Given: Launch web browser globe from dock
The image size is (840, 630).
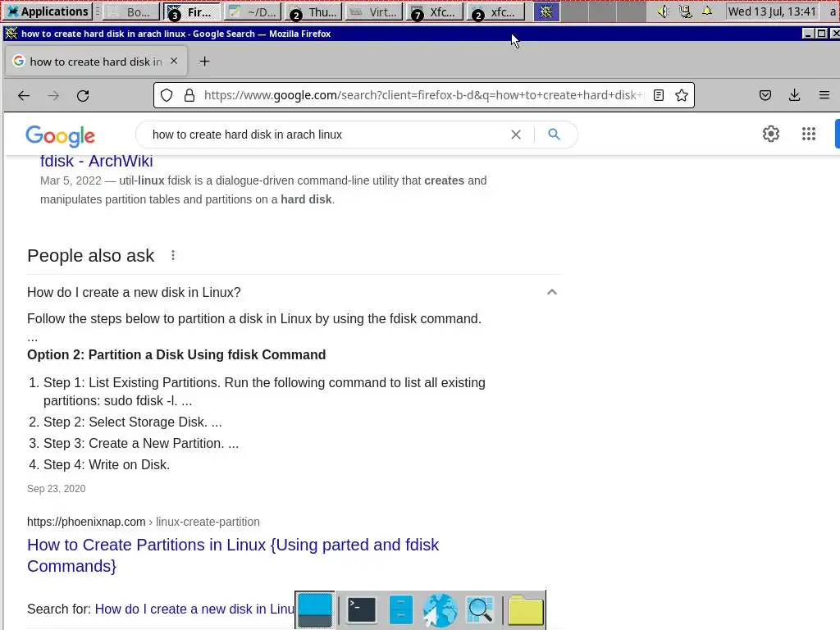Looking at the screenshot, I should [440, 610].
